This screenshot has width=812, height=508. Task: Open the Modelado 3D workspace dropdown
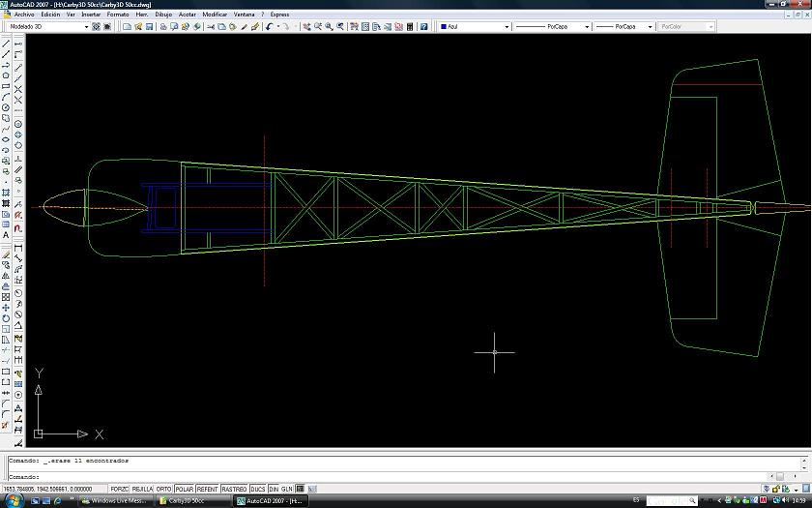coord(85,27)
